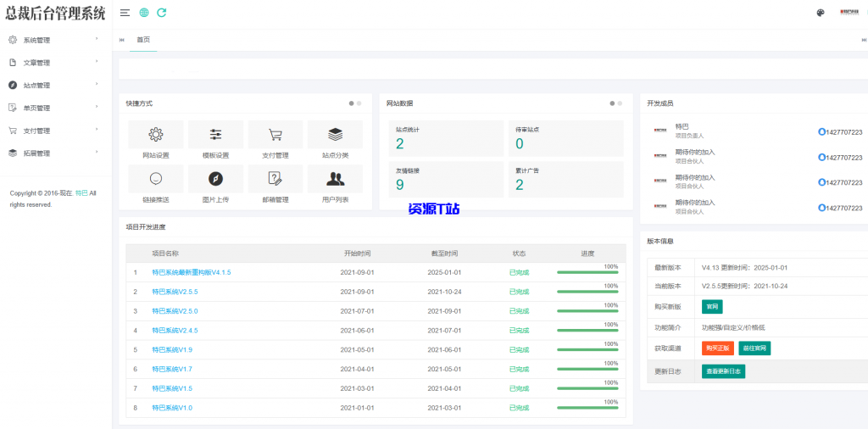Open the 邮箱管理 shortcut icon
This screenshot has width=868, height=429.
click(275, 179)
